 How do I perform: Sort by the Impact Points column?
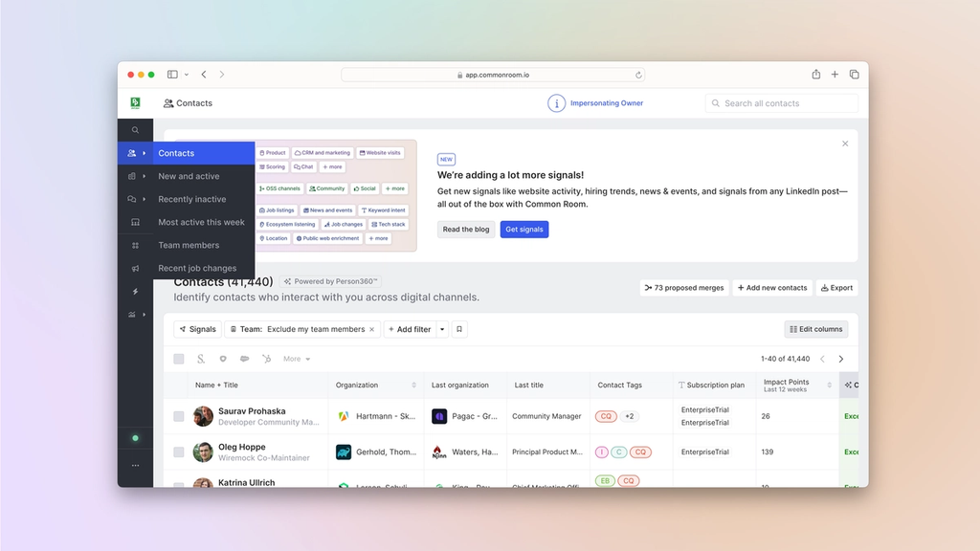[x=830, y=385]
